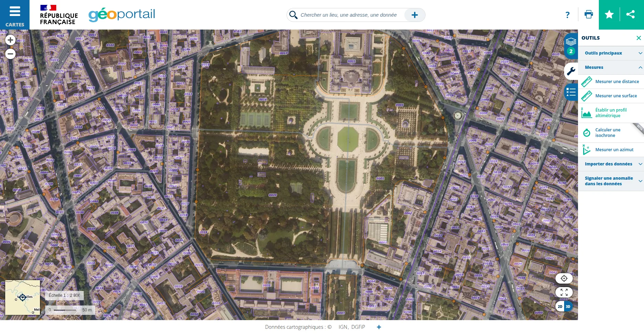This screenshot has width=644, height=334.
Task: Open the CARTES hamburger menu
Action: pyautogui.click(x=15, y=15)
